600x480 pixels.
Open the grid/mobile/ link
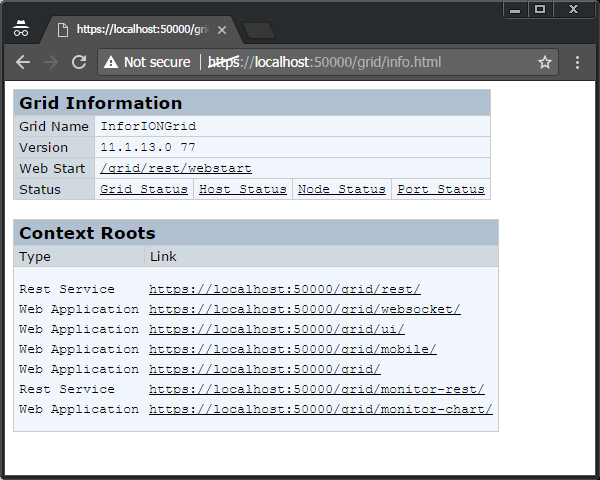[292, 350]
